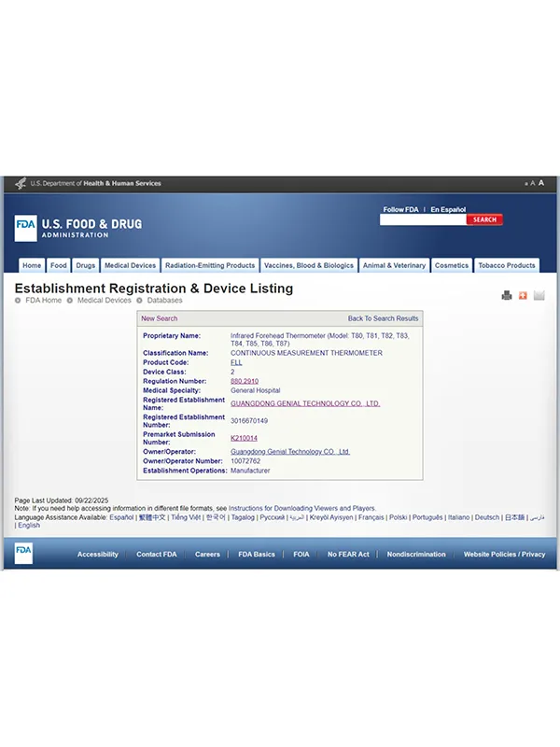Click into the FDA search text field
560x747 pixels.
422,220
